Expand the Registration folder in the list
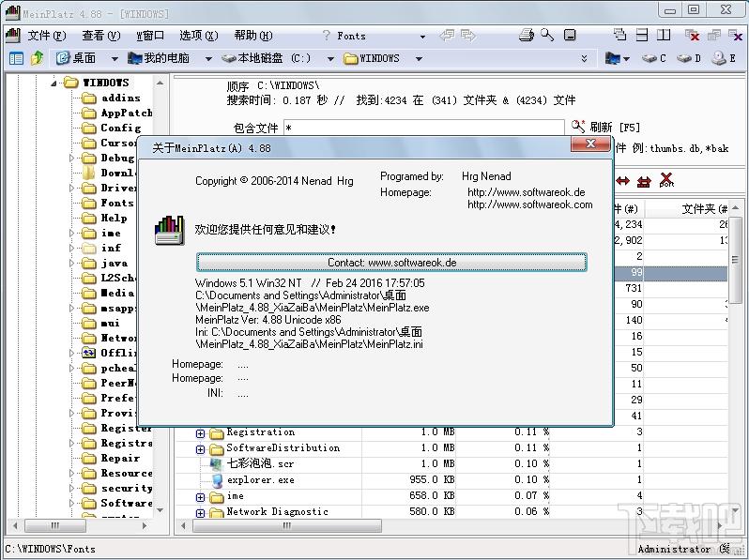The width and height of the screenshot is (749, 560). [201, 433]
